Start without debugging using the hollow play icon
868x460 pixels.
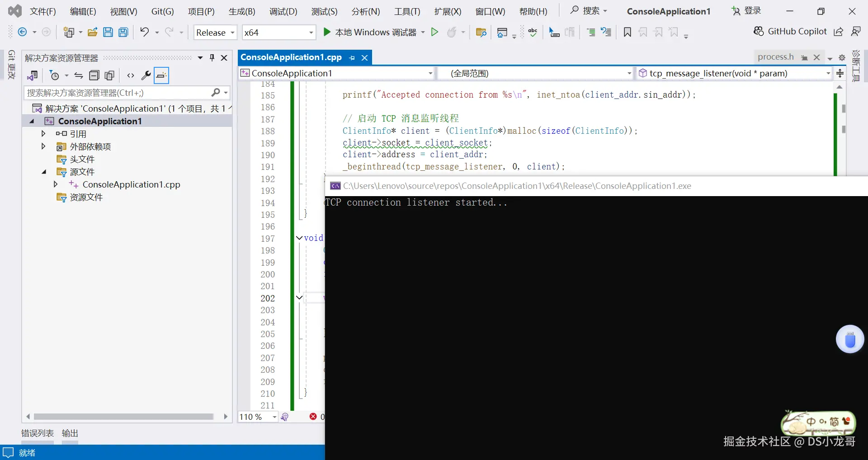pyautogui.click(x=434, y=32)
